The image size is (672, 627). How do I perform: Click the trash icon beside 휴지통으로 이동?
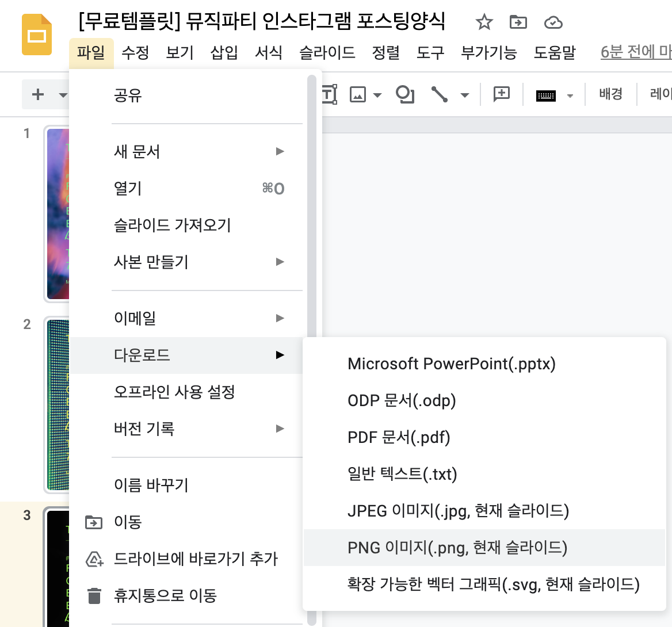click(x=94, y=596)
